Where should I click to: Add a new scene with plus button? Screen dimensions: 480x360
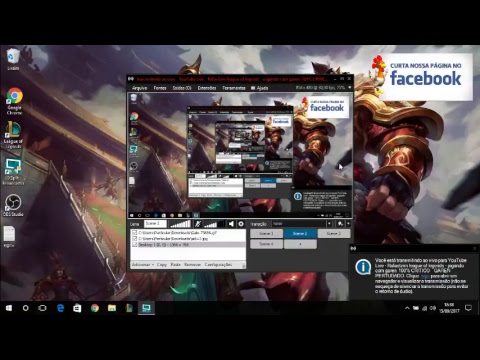click(300, 244)
